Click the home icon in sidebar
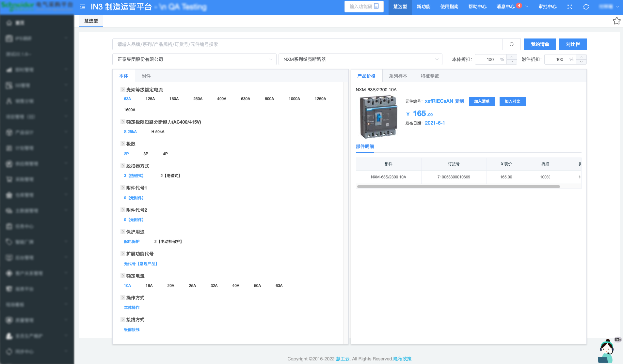 click(9, 23)
